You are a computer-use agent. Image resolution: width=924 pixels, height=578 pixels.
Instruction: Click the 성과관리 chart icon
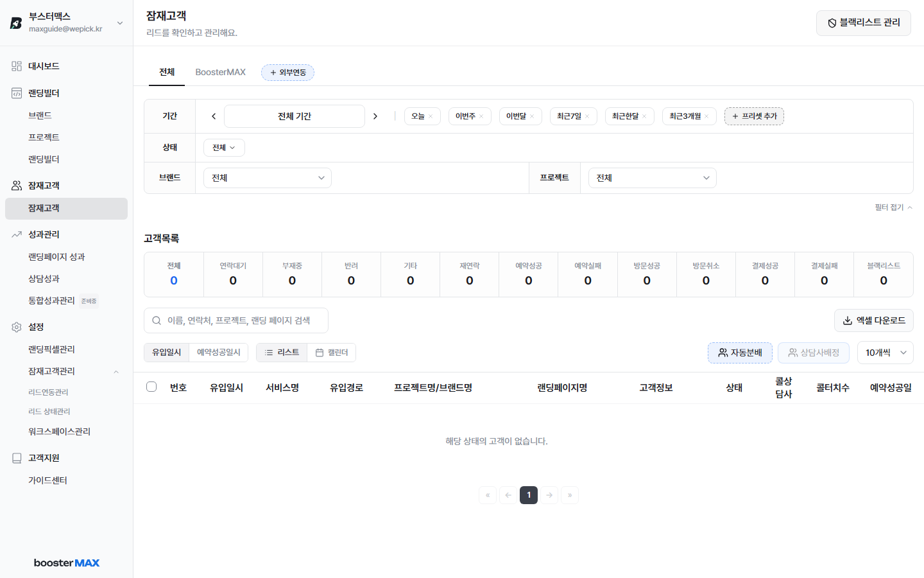(17, 234)
